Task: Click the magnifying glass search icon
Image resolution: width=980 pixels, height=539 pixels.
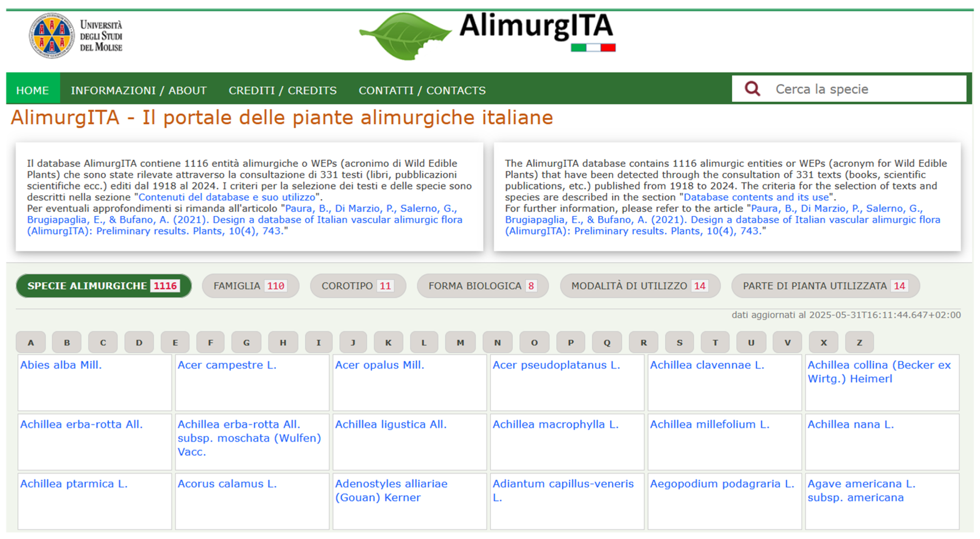Action: coord(752,89)
